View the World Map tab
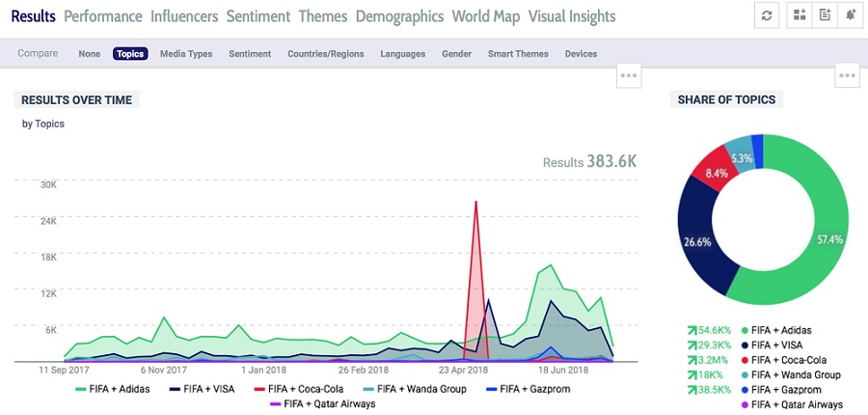 [x=486, y=16]
